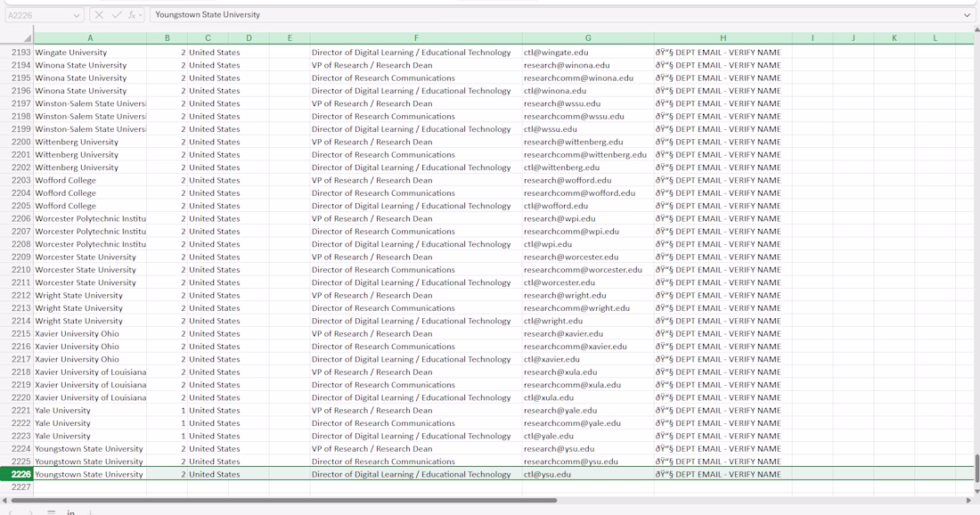
Task: Click the researchcomm@xula.edu cell
Action: (x=588, y=385)
